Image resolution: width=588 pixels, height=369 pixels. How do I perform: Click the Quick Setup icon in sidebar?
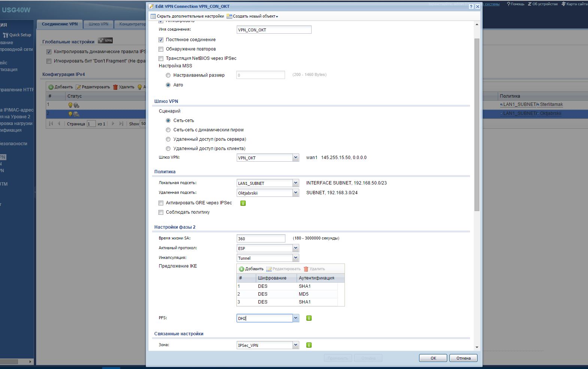6,35
